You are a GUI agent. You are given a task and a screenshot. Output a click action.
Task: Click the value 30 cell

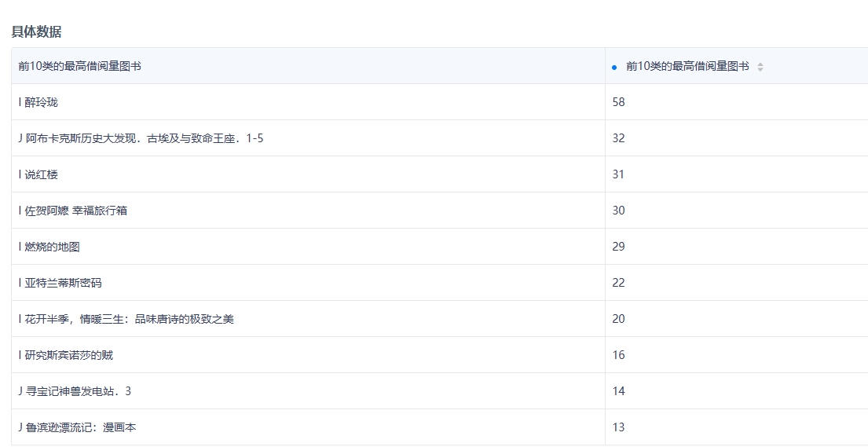tap(736, 211)
